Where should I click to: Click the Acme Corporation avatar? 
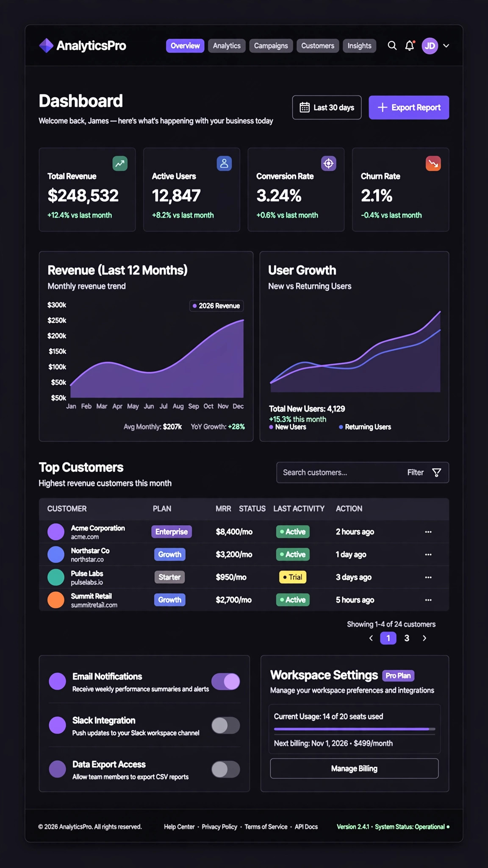point(56,532)
